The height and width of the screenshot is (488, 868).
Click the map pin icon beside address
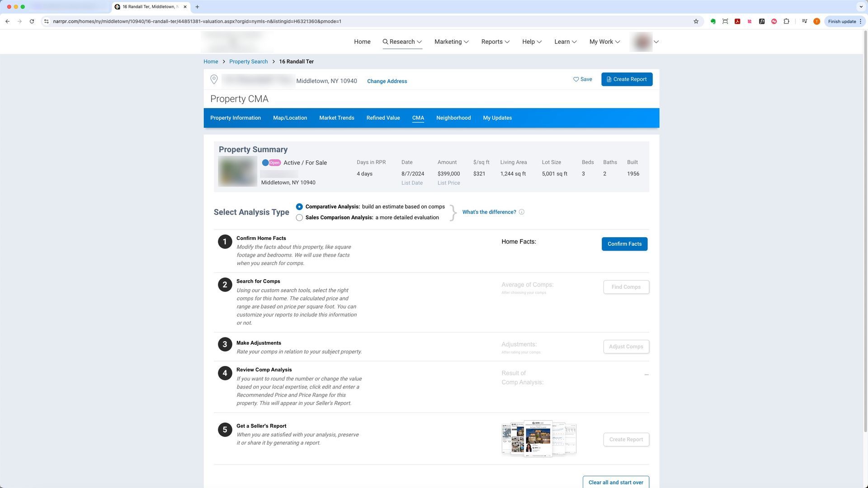[214, 80]
